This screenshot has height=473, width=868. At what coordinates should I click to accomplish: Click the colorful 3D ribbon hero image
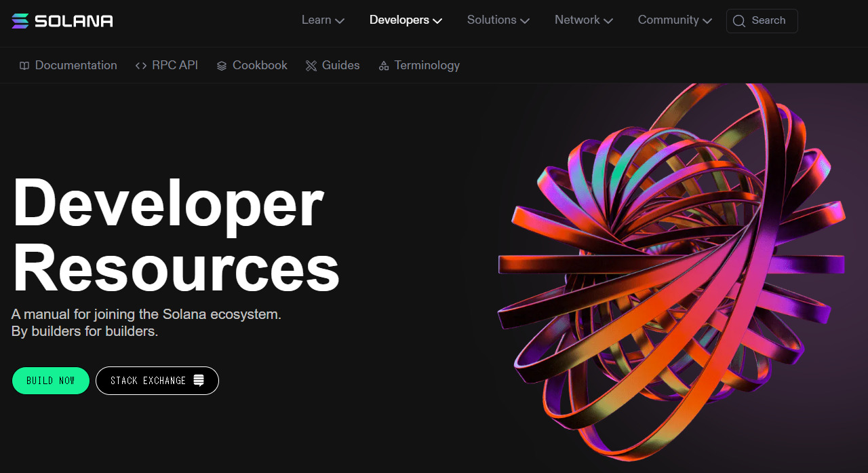pyautogui.click(x=671, y=271)
